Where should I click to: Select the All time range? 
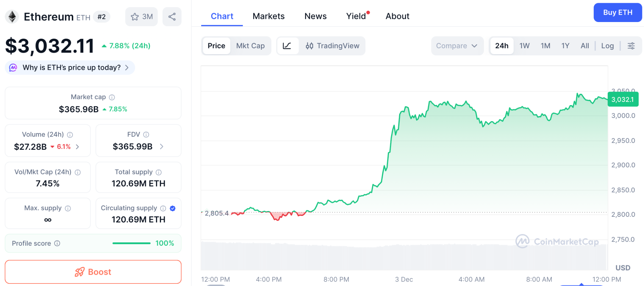(585, 46)
